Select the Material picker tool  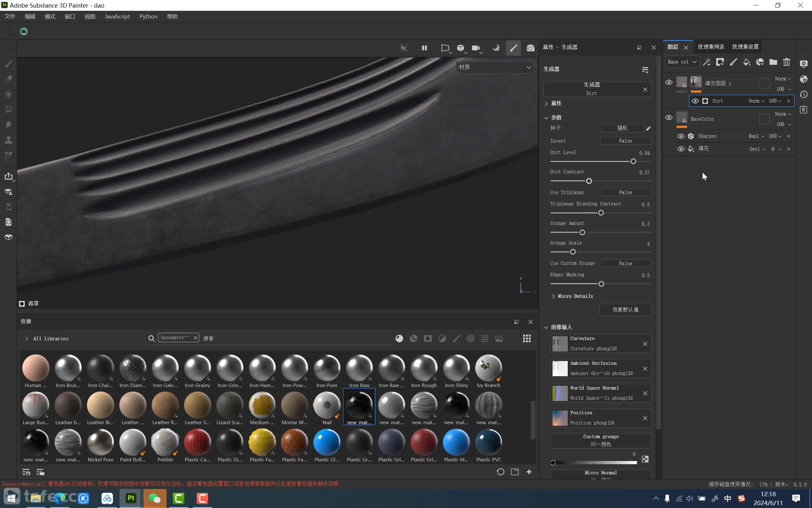point(9,155)
